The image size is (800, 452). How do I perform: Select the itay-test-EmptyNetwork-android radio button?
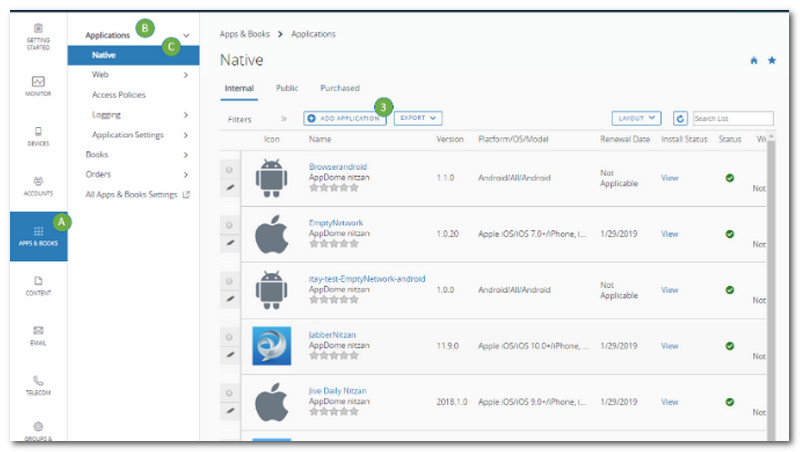pos(229,281)
